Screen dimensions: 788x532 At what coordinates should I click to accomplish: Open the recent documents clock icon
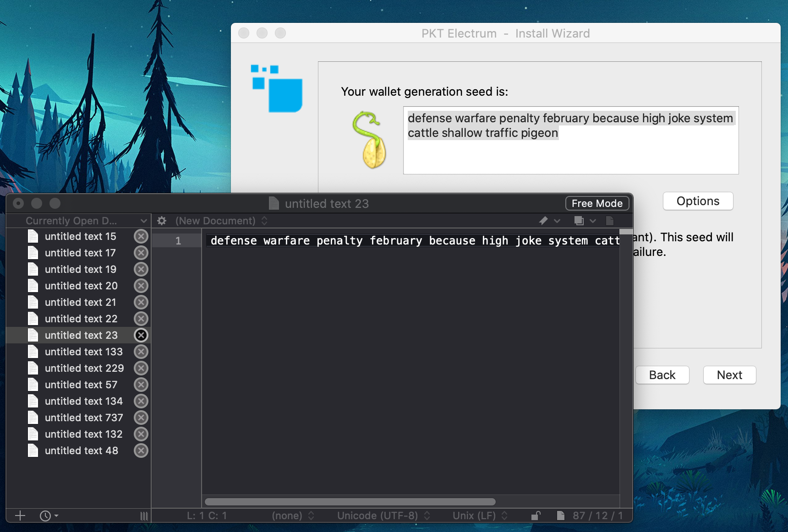pos(46,516)
